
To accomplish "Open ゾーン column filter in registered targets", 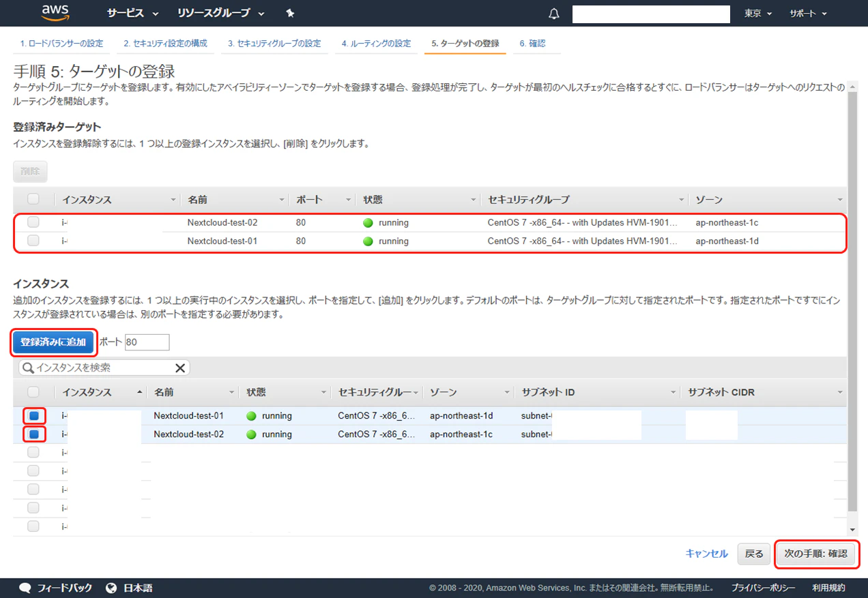I will [840, 200].
